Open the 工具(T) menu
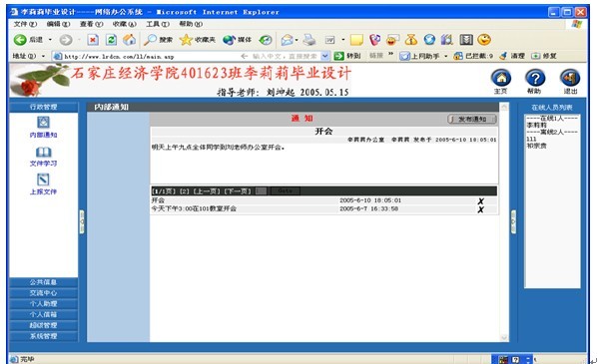The width and height of the screenshot is (598, 364). click(x=158, y=24)
